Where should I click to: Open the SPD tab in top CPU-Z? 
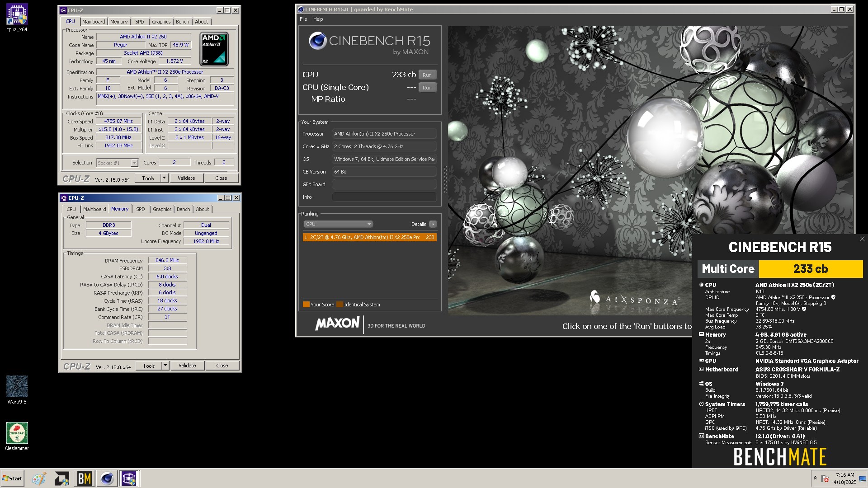140,22
